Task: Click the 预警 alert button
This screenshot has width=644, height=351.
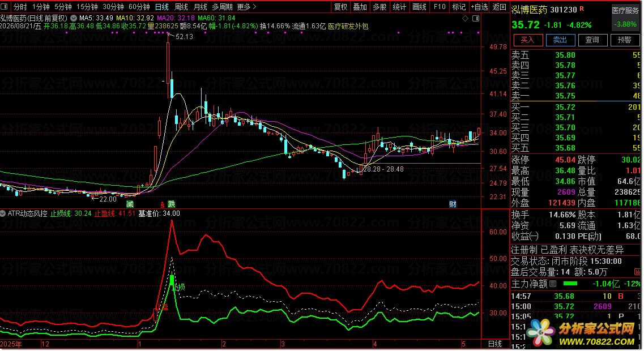Action: [625, 40]
